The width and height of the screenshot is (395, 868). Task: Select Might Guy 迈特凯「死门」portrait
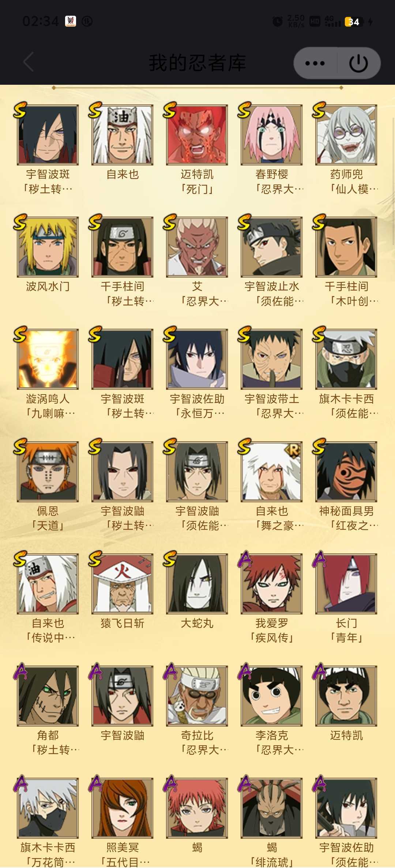(197, 135)
